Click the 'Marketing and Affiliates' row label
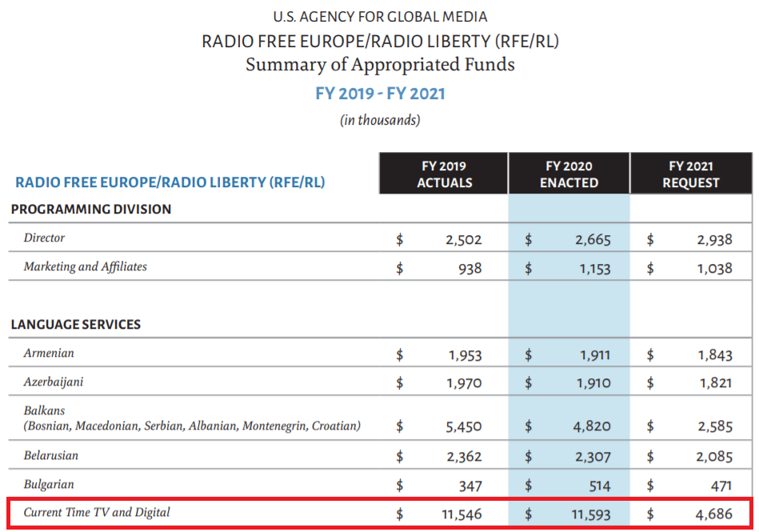This screenshot has height=532, width=759. click(x=86, y=266)
